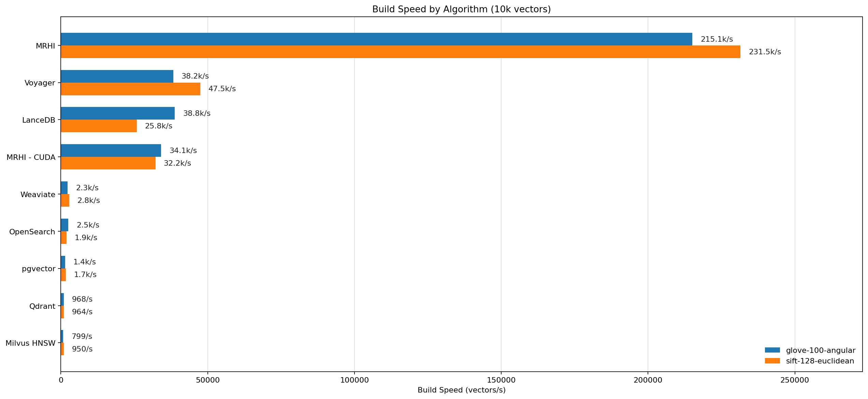868x399 pixels.
Task: Click the '38.8k/s' value label
Action: tap(197, 113)
